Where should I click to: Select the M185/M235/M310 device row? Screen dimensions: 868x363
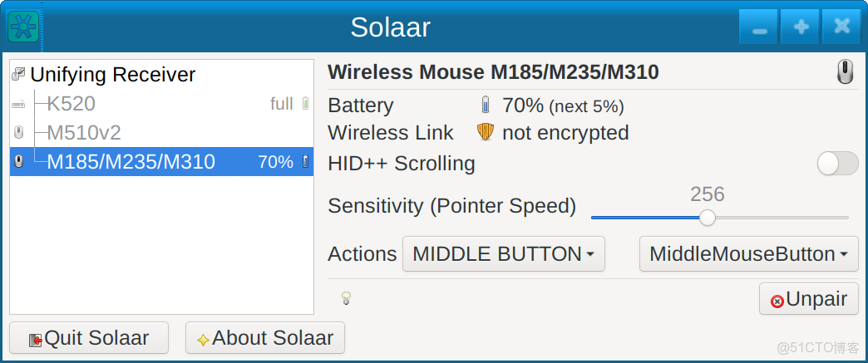click(131, 162)
